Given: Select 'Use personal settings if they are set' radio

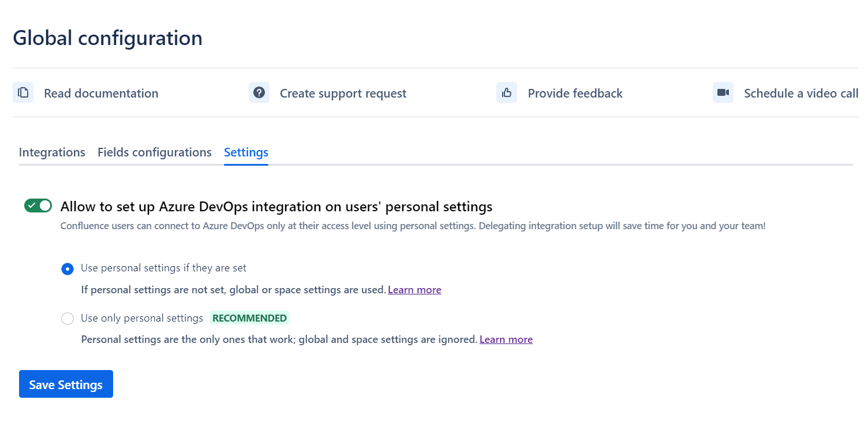Looking at the screenshot, I should click(x=68, y=268).
